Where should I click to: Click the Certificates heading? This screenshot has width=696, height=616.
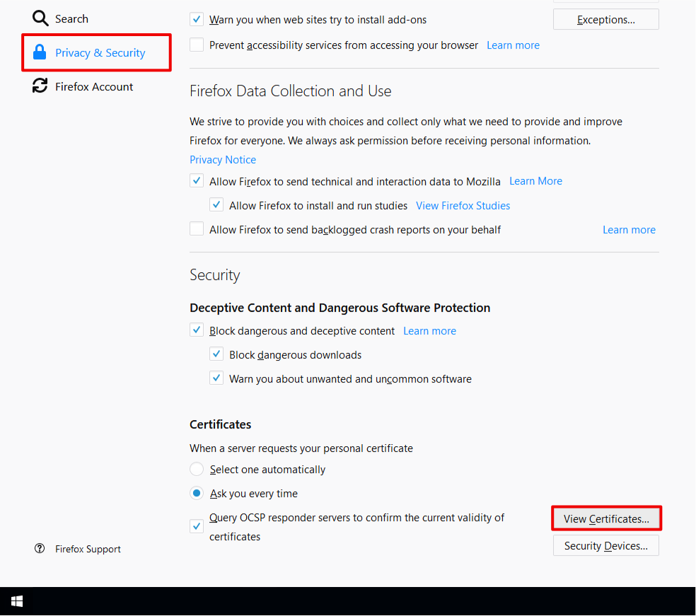tap(221, 425)
